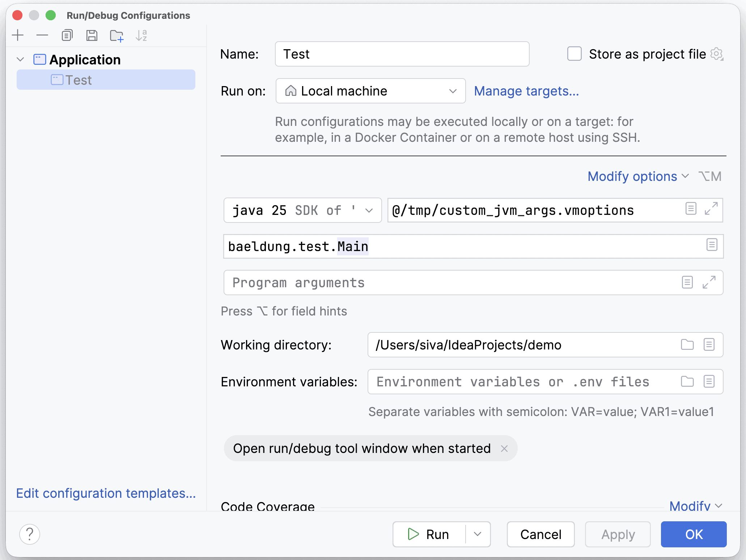Remove configuration with the minus icon

[42, 35]
